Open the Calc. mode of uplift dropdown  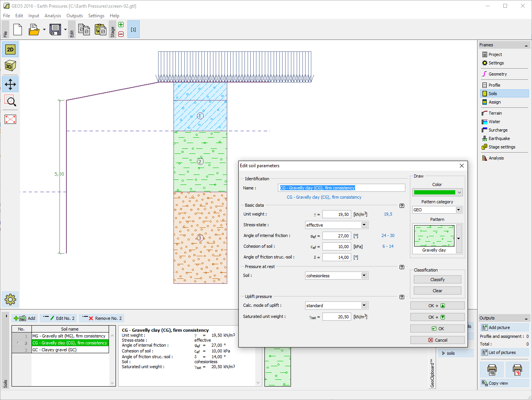tap(364, 306)
